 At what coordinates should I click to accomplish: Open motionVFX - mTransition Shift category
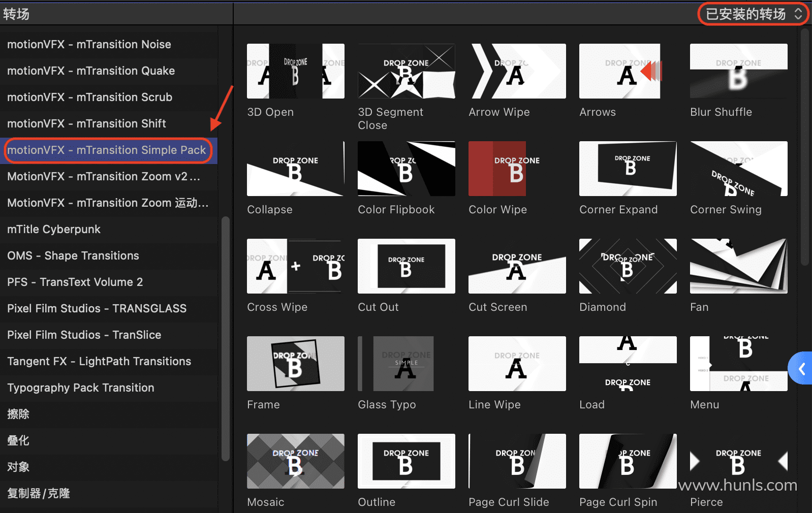pyautogui.click(x=109, y=123)
